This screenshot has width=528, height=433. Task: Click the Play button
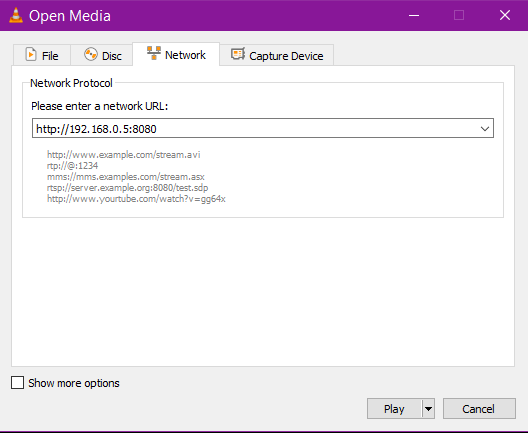pyautogui.click(x=394, y=409)
